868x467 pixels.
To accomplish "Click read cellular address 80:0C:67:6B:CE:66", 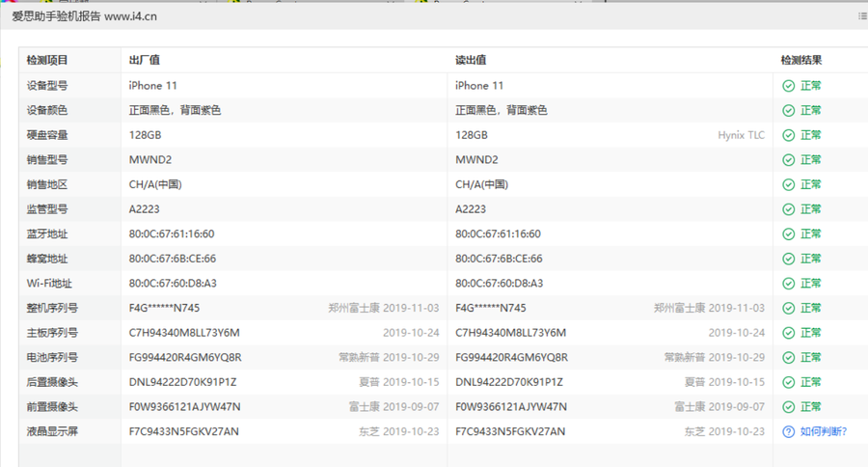I will point(499,259).
